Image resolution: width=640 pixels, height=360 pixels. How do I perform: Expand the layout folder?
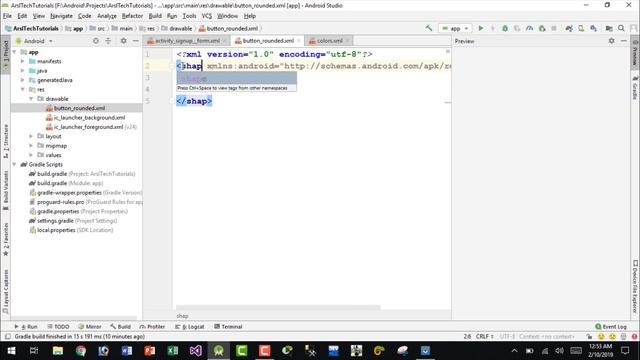pyautogui.click(x=31, y=136)
